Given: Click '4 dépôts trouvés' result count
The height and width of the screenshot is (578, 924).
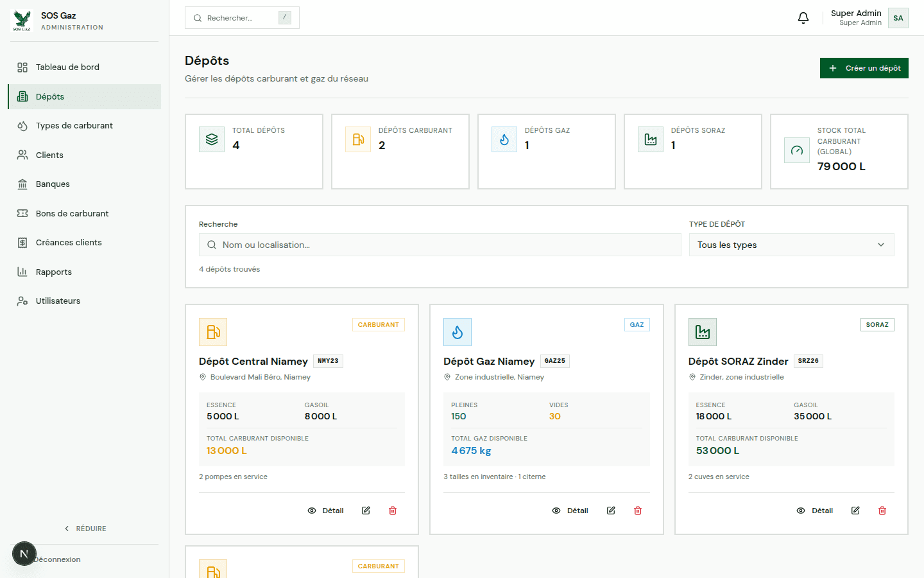Looking at the screenshot, I should click(x=229, y=269).
